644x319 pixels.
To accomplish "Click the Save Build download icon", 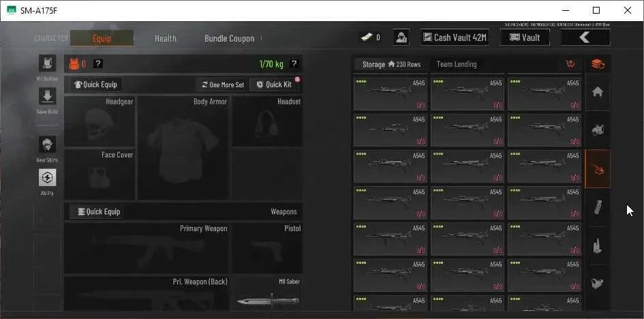I will click(x=47, y=96).
